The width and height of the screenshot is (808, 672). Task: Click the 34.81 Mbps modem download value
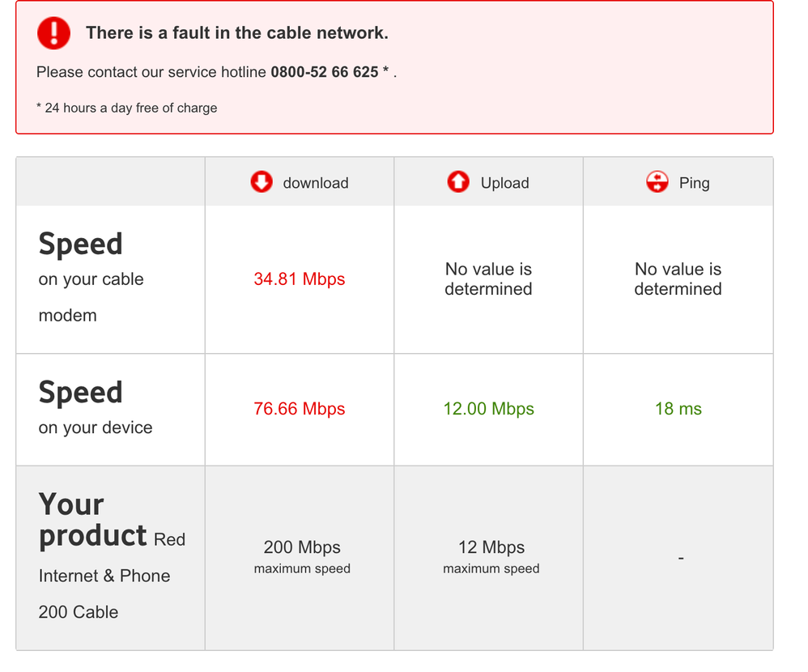pos(299,279)
